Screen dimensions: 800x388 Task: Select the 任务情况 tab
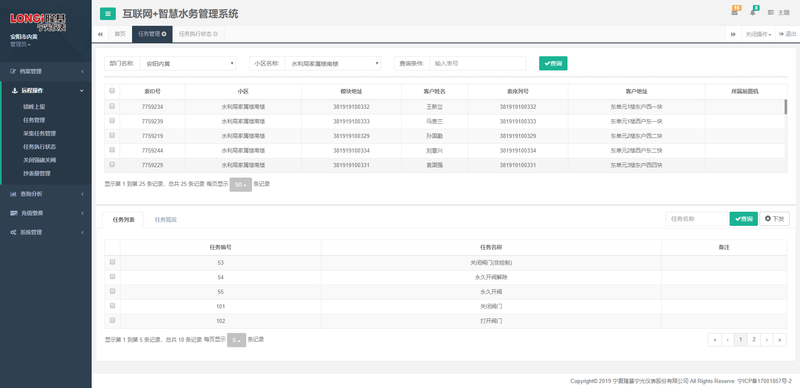pyautogui.click(x=166, y=220)
